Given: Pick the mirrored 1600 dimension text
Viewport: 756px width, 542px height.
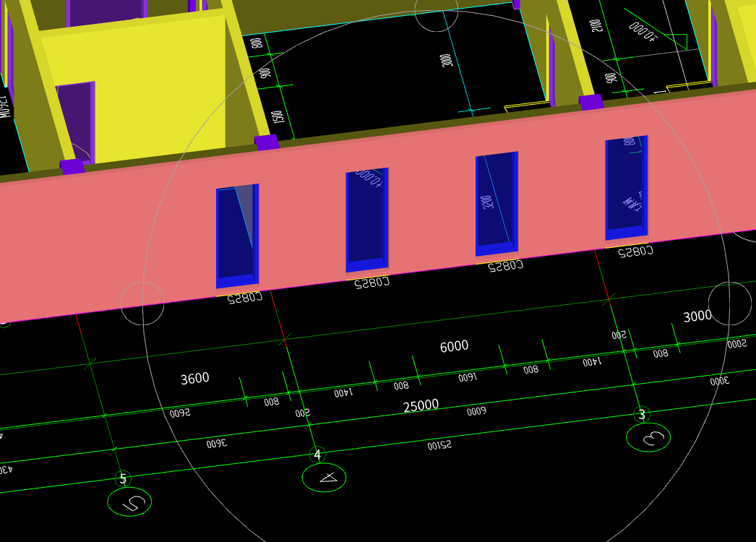Looking at the screenshot, I should 468,377.
